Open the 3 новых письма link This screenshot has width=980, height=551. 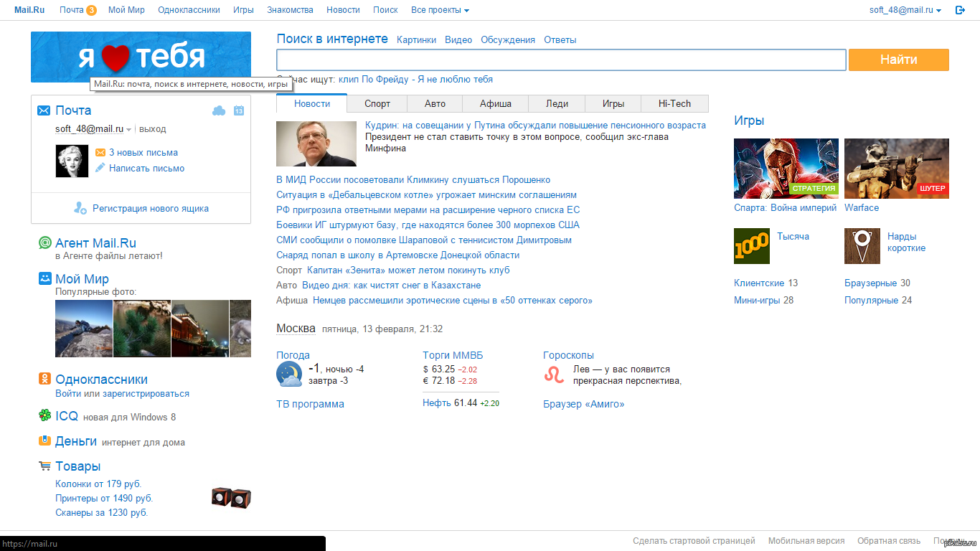click(x=143, y=152)
